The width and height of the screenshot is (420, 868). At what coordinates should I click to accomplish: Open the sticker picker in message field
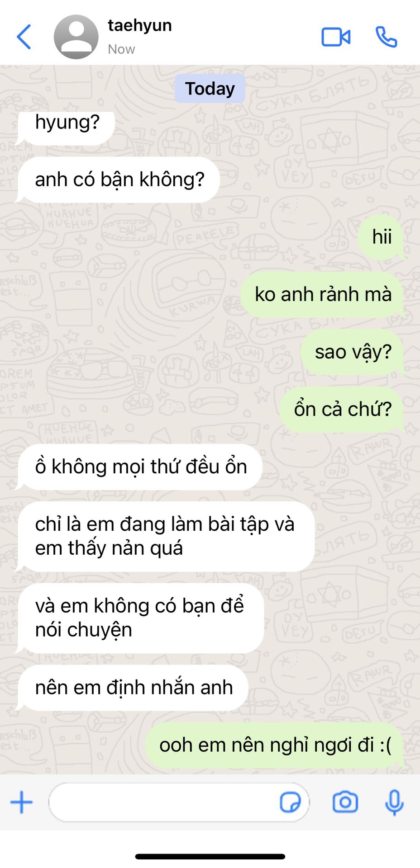(290, 802)
